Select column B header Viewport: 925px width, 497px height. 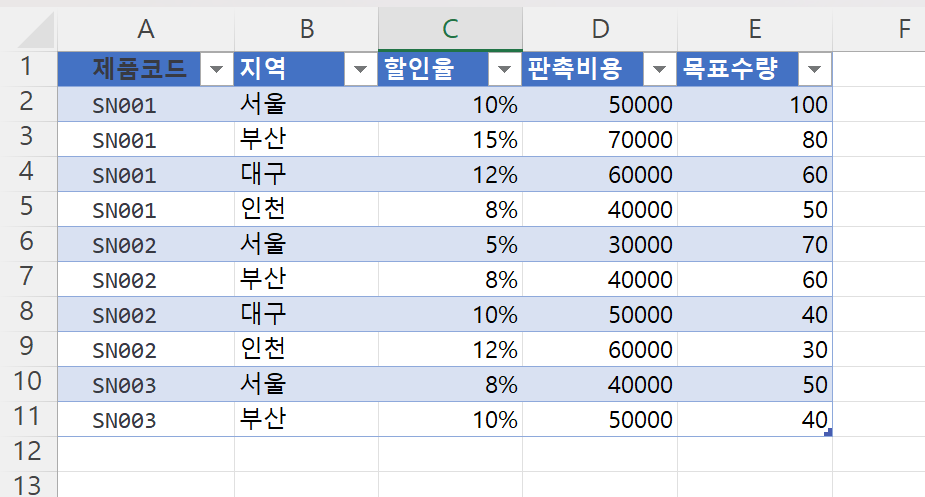pyautogui.click(x=306, y=29)
